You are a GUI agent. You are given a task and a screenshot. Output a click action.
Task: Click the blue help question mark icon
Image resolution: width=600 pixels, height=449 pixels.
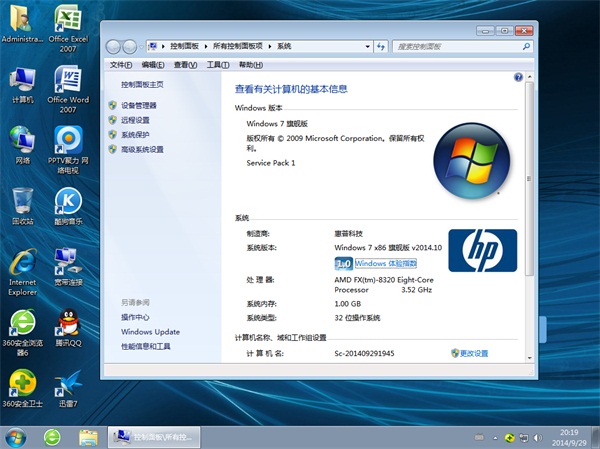click(517, 78)
